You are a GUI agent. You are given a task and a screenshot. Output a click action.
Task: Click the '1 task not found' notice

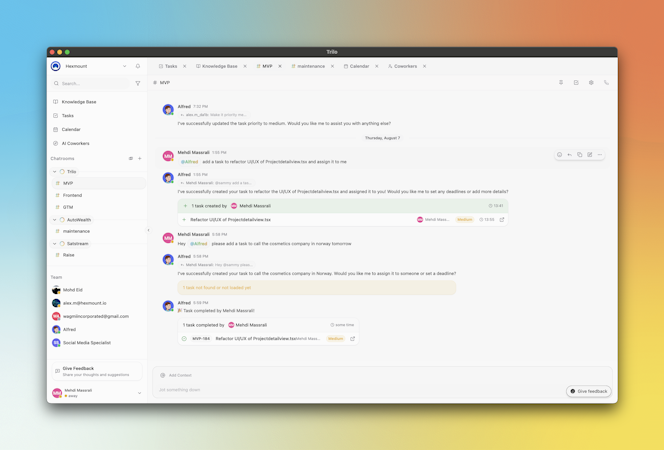click(x=317, y=287)
